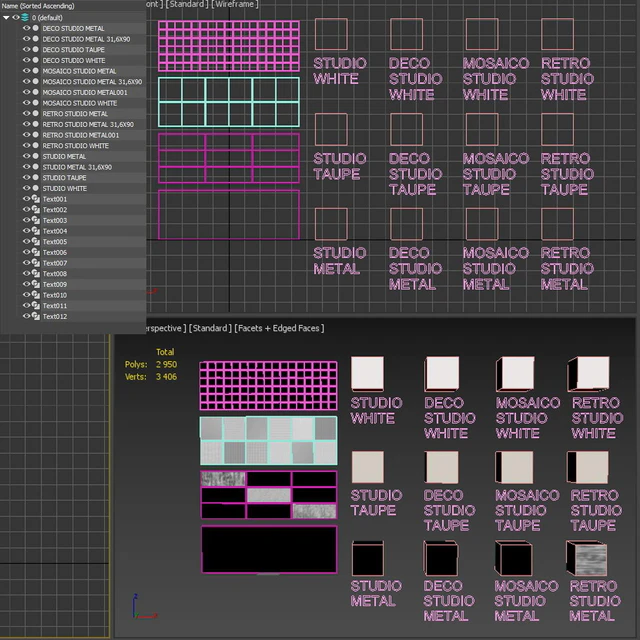640x640 pixels.
Task: Click 'DECO STUDIO TAUPE' text in perspective viewport
Action: coord(449,510)
